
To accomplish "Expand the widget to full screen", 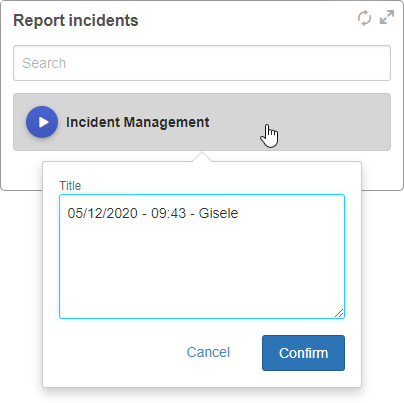I will pos(387,17).
